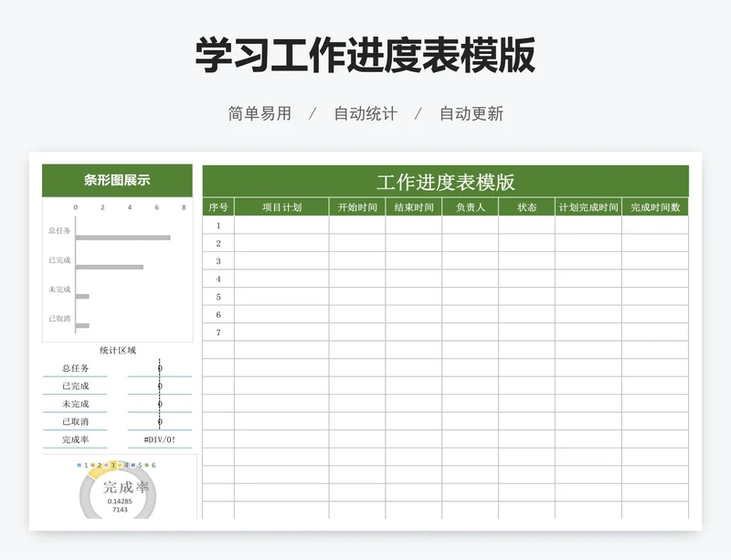The width and height of the screenshot is (731, 560).
Task: Select 已取消 label in the statistics area
Action: (x=75, y=421)
